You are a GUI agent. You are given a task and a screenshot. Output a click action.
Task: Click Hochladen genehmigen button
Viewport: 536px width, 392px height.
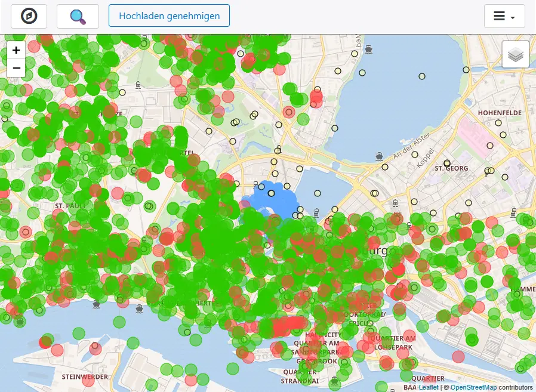pos(169,16)
